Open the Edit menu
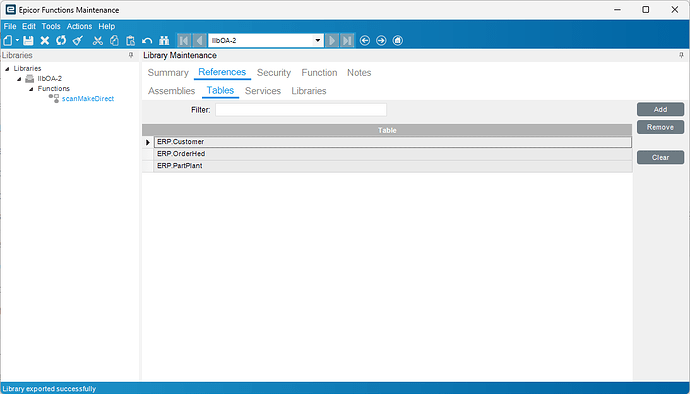 29,26
